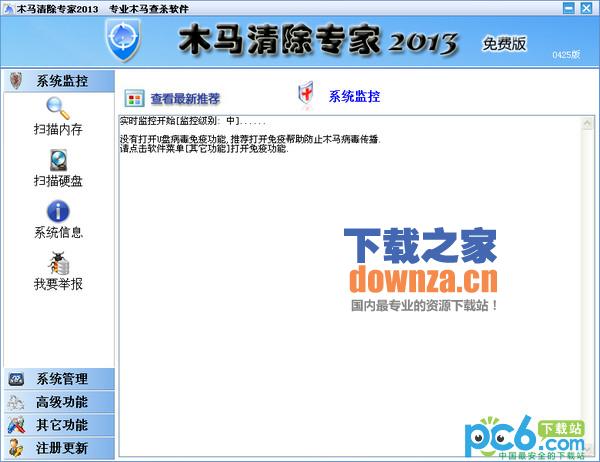The image size is (600, 462).
Task: Click inside the monitoring log text area
Action: pyautogui.click(x=355, y=300)
